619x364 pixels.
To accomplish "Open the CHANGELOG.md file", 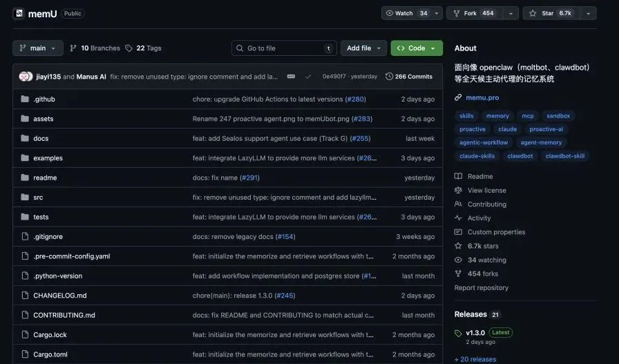I will click(x=59, y=296).
